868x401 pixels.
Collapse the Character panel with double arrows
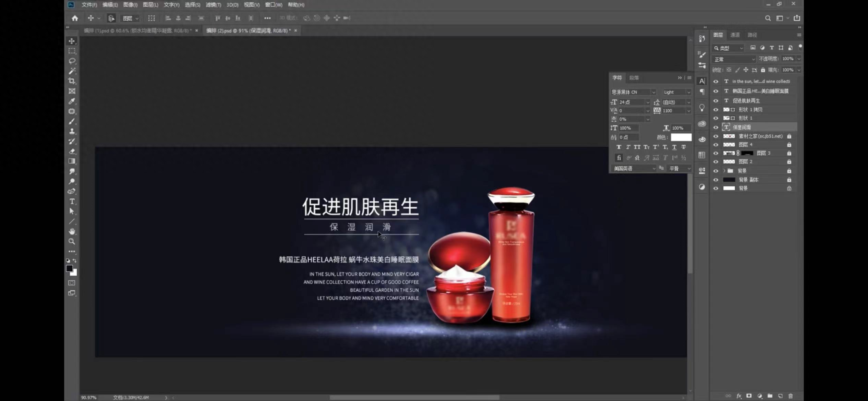point(680,78)
